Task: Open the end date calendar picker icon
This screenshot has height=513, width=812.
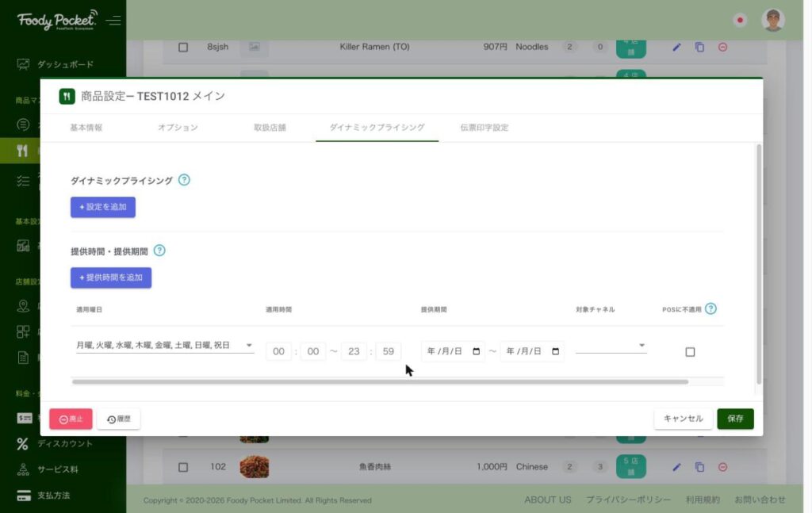Action: point(556,351)
